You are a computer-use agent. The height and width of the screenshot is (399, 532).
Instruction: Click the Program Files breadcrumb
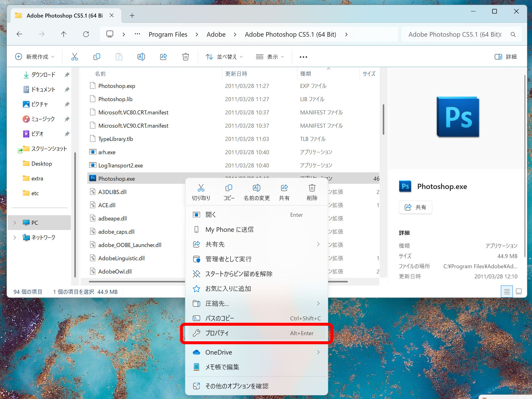[168, 35]
